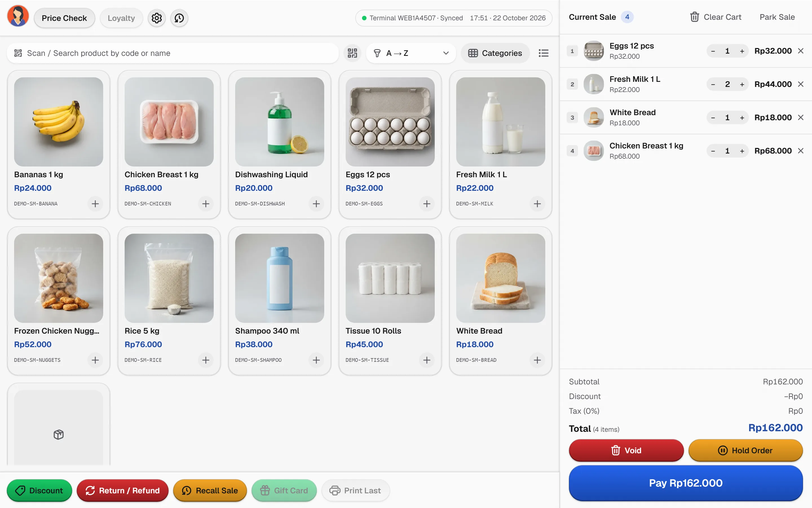Viewport: 812px width, 508px height.
Task: Clear Cart with trash button
Action: click(715, 17)
